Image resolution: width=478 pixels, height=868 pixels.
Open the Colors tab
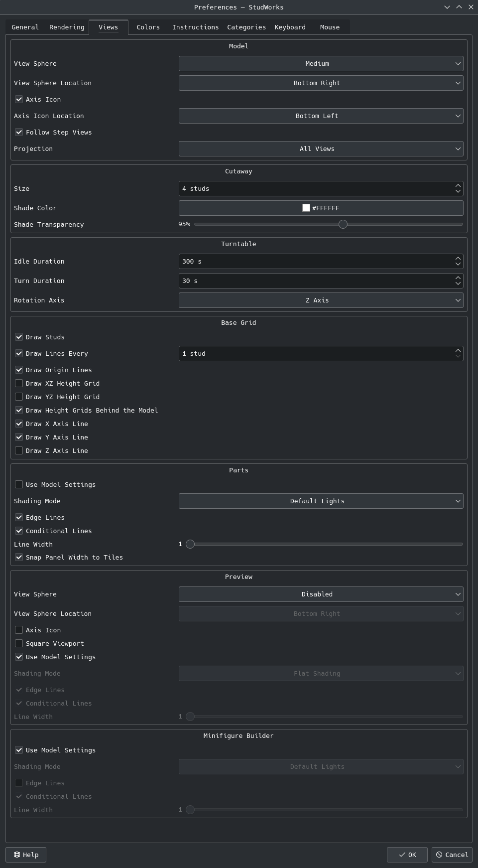point(148,27)
